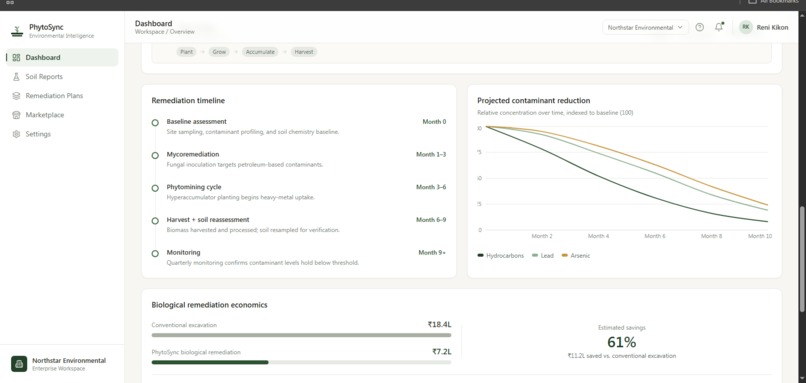Click the Hydrocarbons legend color swatch
The height and width of the screenshot is (383, 806).
(x=480, y=256)
